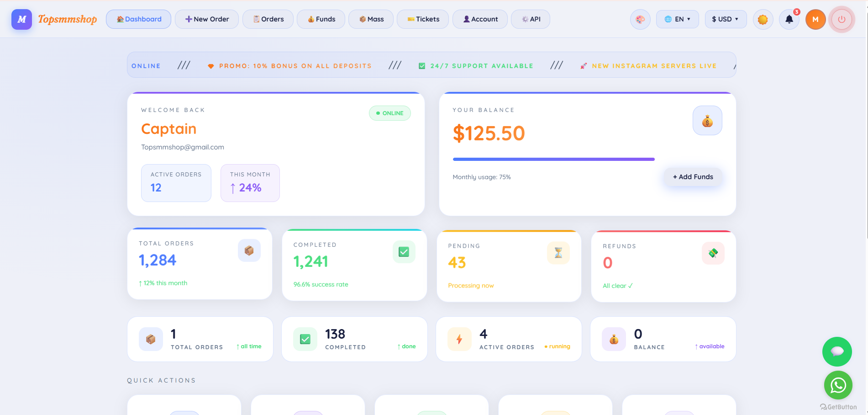868x415 pixels.
Task: Open the WhatsApp chat button
Action: (x=838, y=385)
